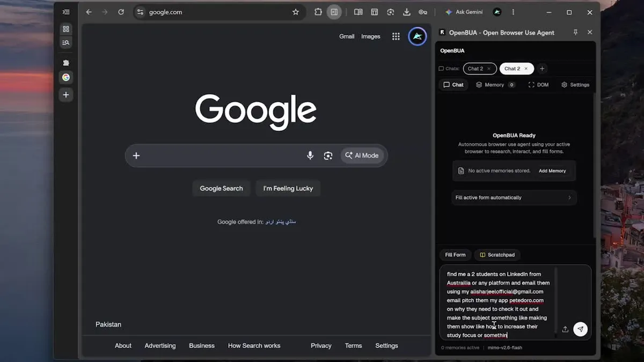Upload a file with upload icon
Image resolution: width=644 pixels, height=362 pixels.
tap(565, 329)
